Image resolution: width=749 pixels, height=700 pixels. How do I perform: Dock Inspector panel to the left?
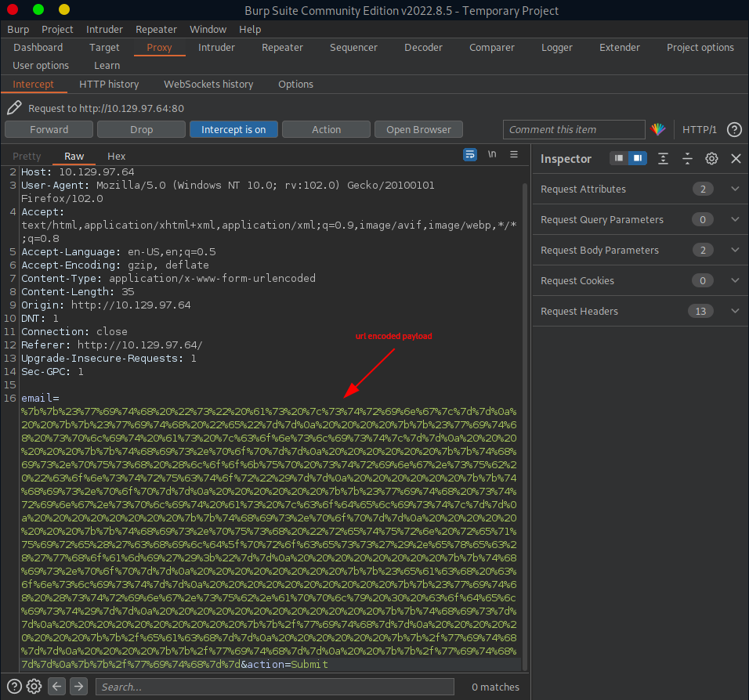[x=619, y=158]
